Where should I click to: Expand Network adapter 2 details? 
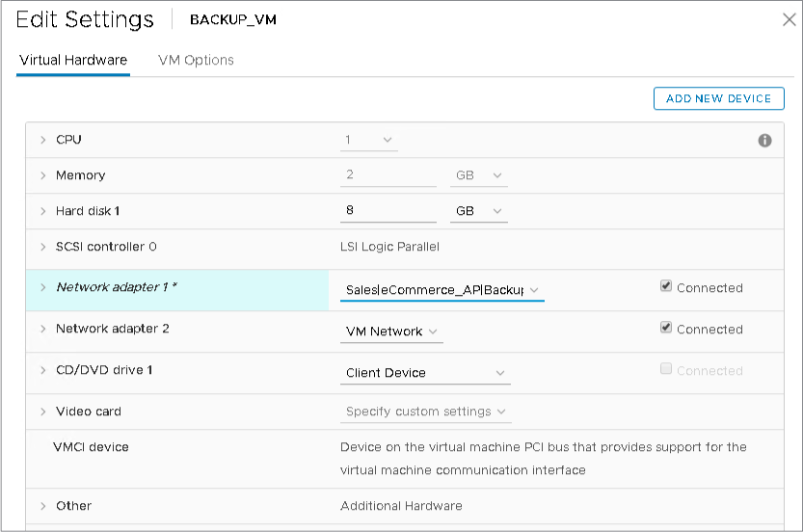click(x=43, y=330)
